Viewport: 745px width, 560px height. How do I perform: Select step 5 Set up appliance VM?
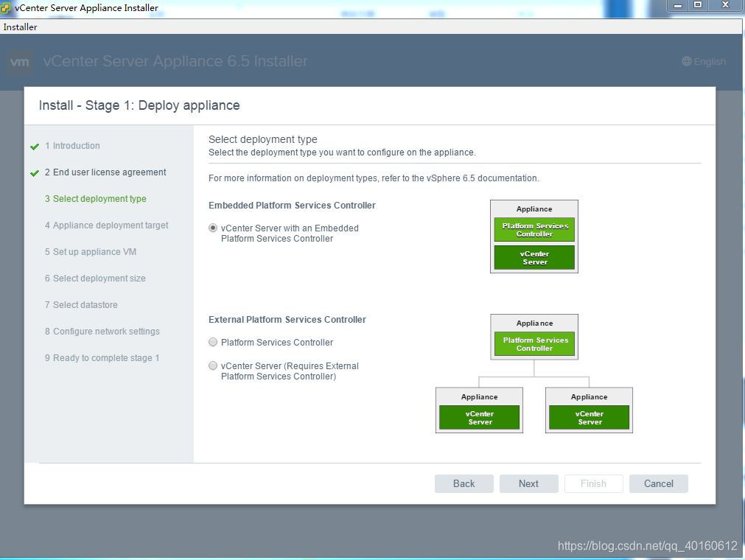pyautogui.click(x=91, y=252)
